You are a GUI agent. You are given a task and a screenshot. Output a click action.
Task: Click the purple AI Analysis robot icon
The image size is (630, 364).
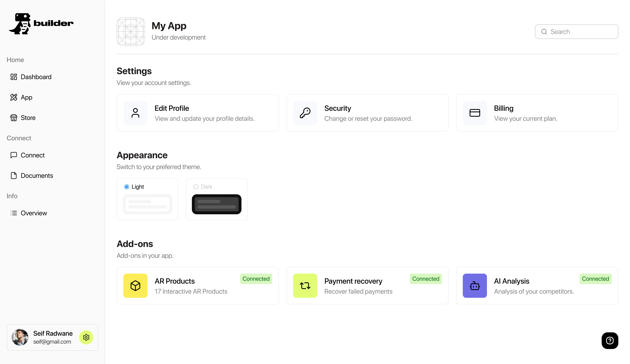(474, 286)
